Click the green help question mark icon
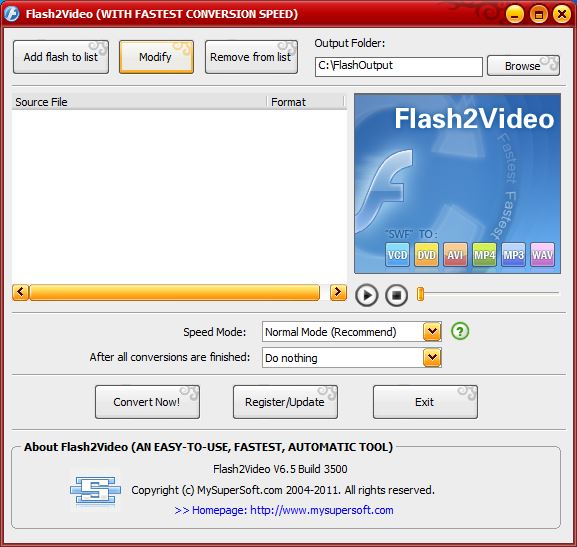The image size is (577, 547). click(460, 331)
